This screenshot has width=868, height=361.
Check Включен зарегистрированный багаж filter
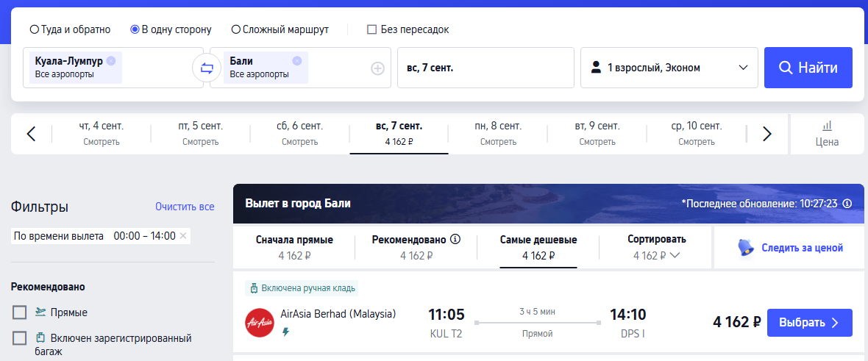coord(19,337)
